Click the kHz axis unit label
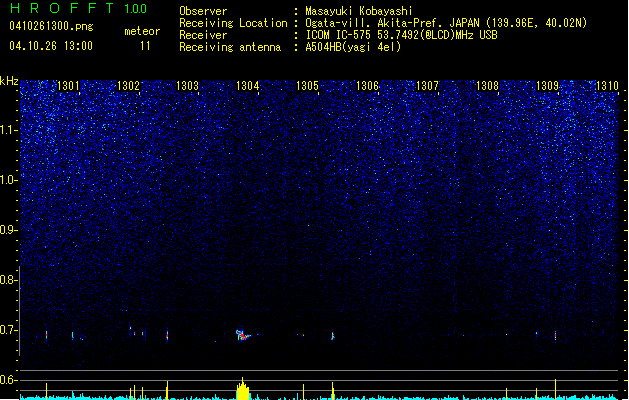Viewport: 629px width, 400px height. [9, 81]
